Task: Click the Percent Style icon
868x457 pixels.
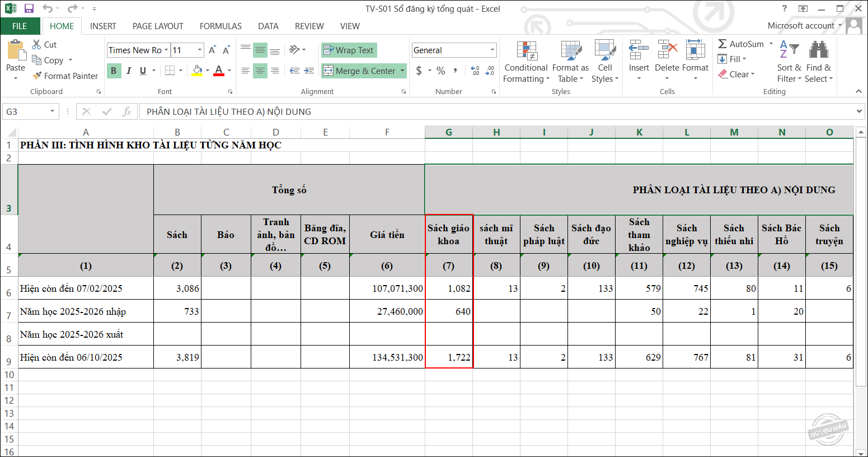Action: tap(441, 71)
